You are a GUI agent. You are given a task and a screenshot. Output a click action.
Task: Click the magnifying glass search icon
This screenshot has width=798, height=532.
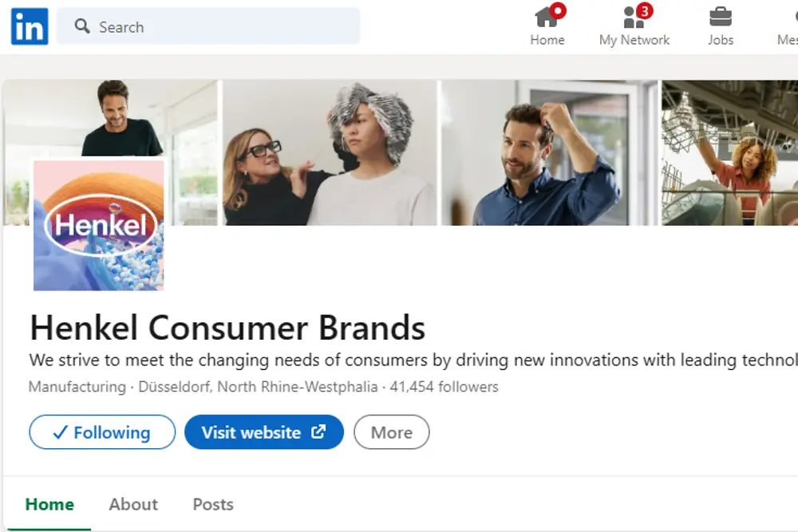82,26
